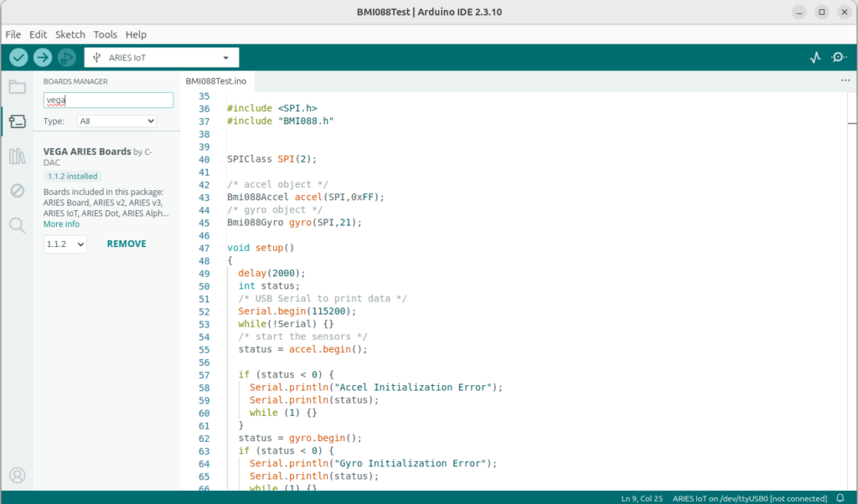Select the BMI088Test.ino tab
Screen dimensions: 858x504
point(216,81)
